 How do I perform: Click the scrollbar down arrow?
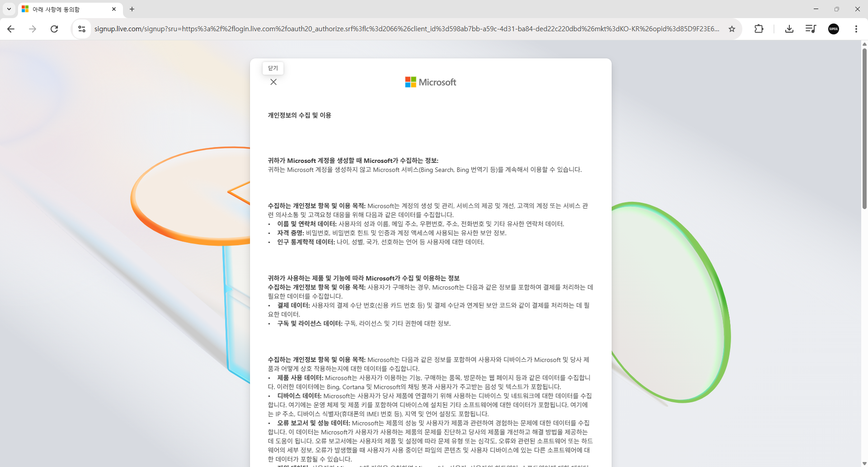(864, 463)
